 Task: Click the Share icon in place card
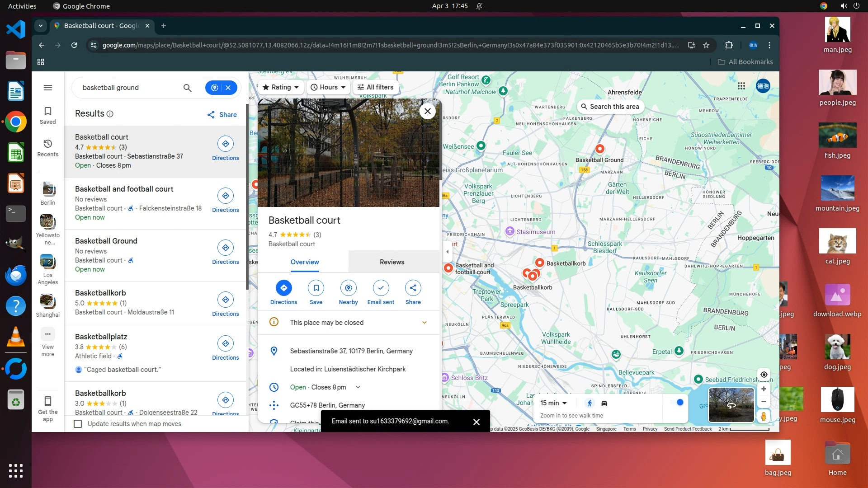[x=413, y=288]
